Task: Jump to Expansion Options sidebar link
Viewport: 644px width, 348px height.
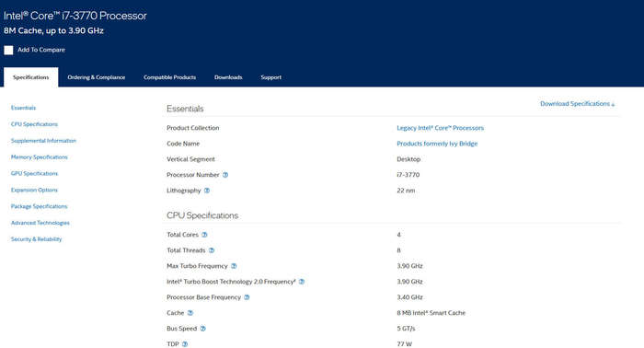Action: pyautogui.click(x=34, y=190)
